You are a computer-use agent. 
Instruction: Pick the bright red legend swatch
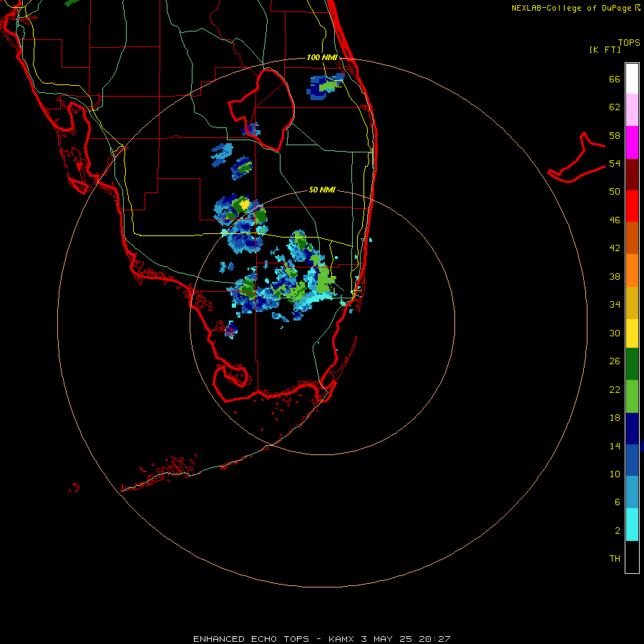tap(632, 206)
